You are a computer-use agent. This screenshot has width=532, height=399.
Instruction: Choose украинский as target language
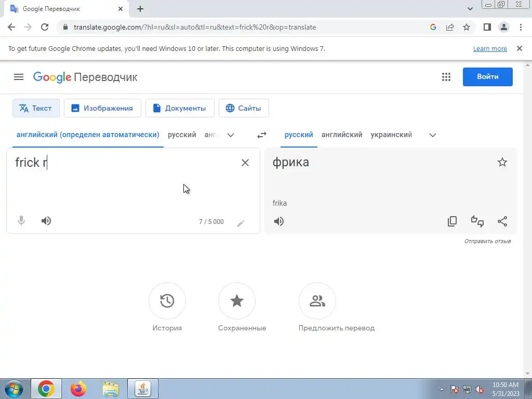point(391,135)
